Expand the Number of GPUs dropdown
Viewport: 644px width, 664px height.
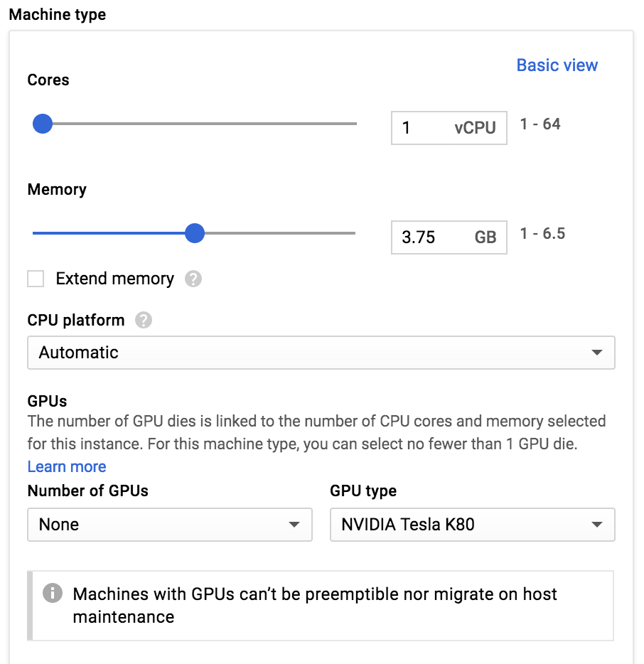click(x=170, y=525)
